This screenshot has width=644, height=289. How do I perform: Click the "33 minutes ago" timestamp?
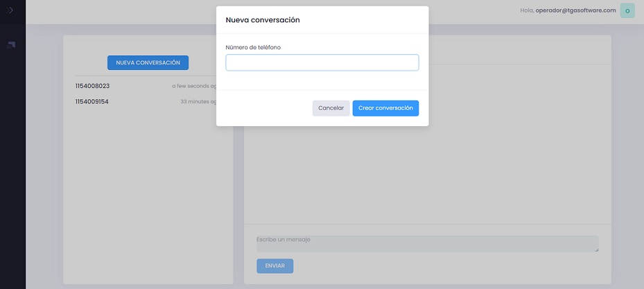198,102
